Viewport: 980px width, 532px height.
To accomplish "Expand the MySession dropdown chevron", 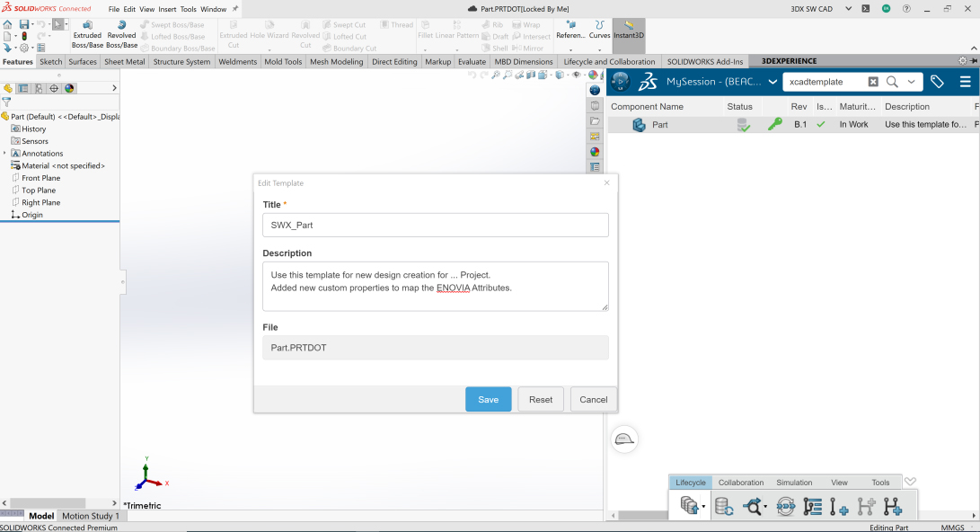I will coord(773,82).
